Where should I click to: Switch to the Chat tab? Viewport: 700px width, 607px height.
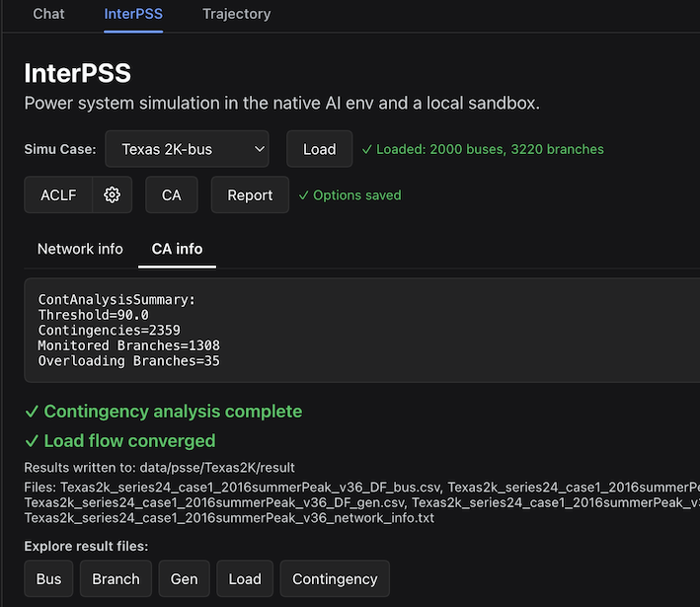(48, 14)
